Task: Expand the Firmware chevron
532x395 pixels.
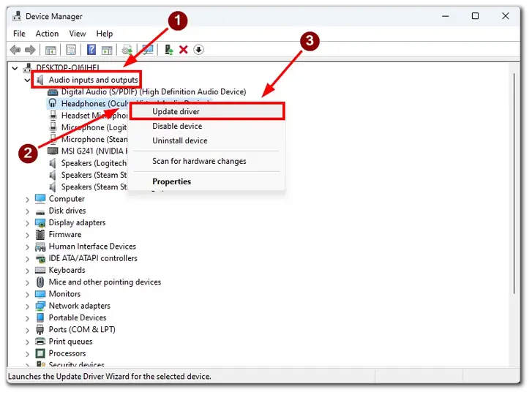Action: coord(27,236)
